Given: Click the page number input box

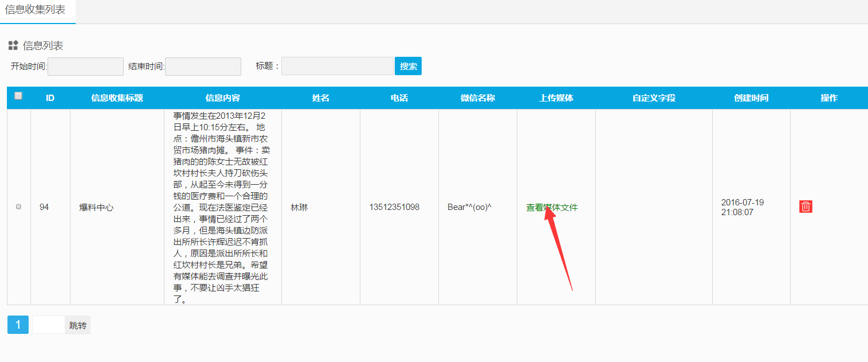Looking at the screenshot, I should [x=48, y=325].
